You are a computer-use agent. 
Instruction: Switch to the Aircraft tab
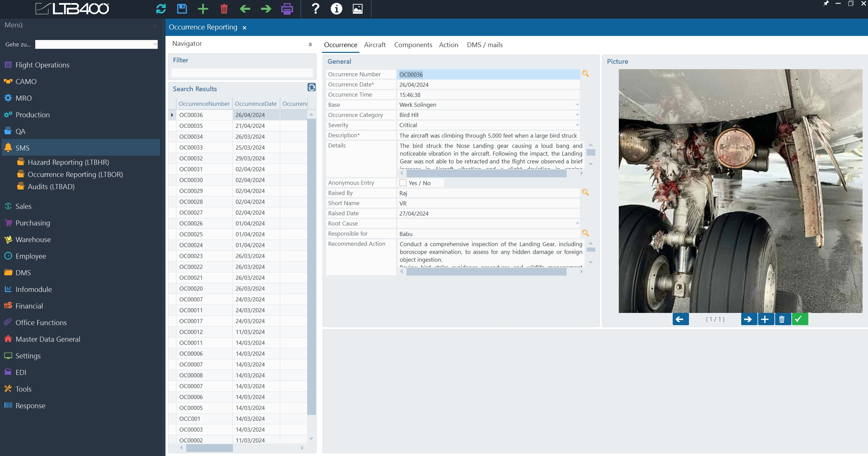pos(375,45)
